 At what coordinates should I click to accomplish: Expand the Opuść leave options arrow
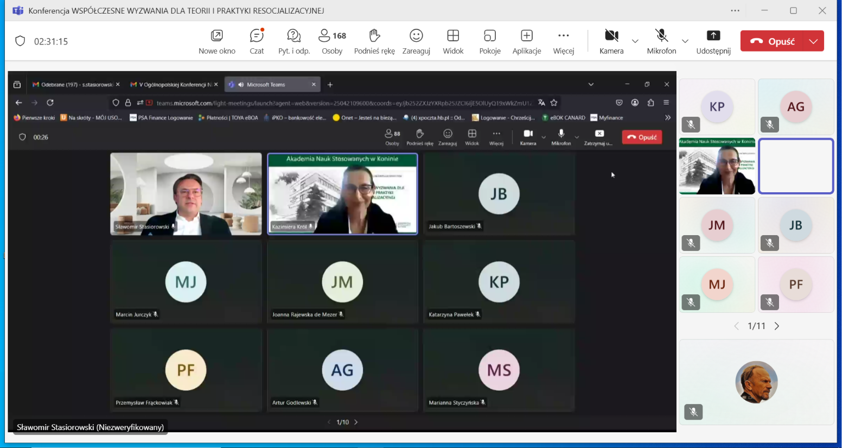tap(813, 41)
